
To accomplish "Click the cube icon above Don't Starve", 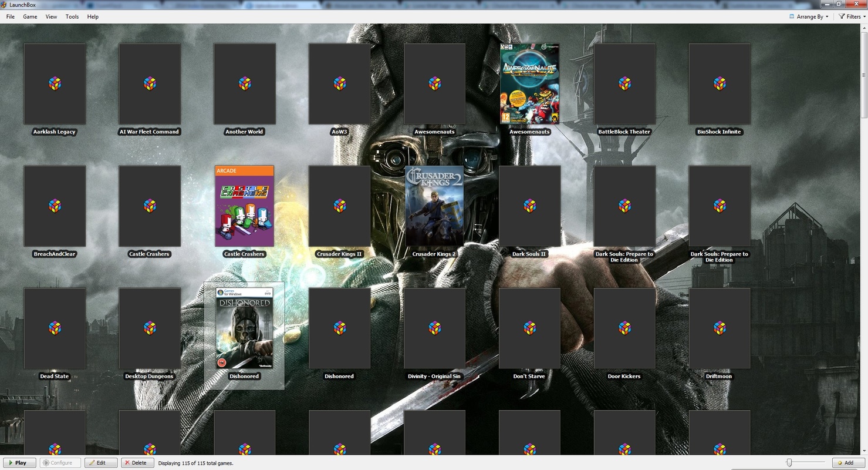I will [x=529, y=328].
